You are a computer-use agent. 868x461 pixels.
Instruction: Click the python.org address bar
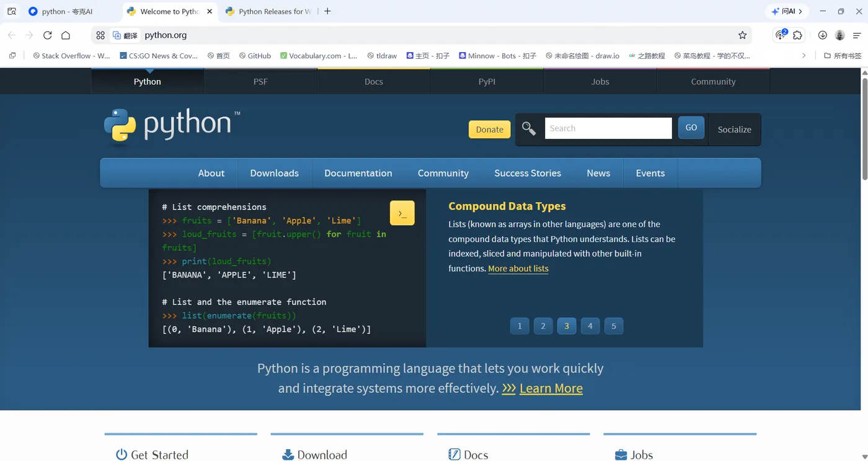point(422,35)
